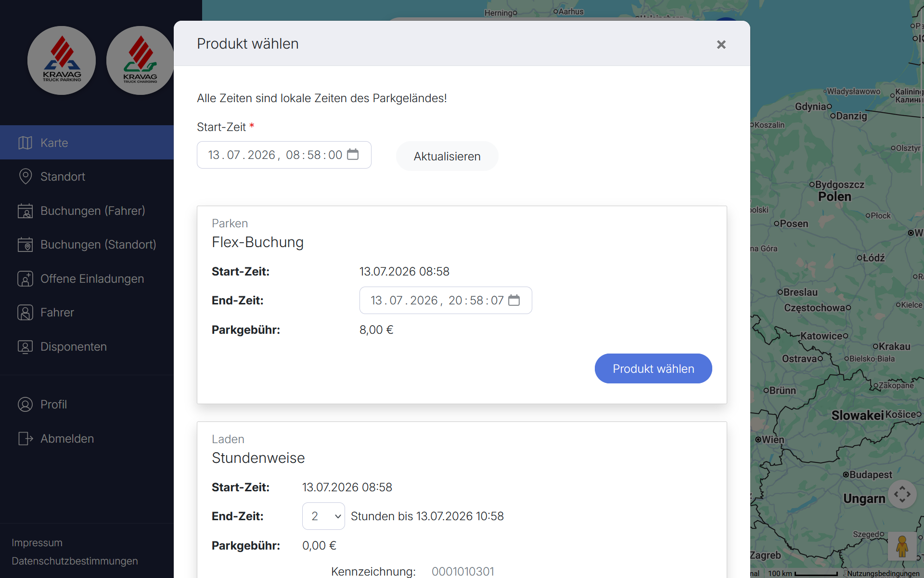The width and height of the screenshot is (924, 578).
Task: Click the Szeged label on the map
Action: [866, 534]
